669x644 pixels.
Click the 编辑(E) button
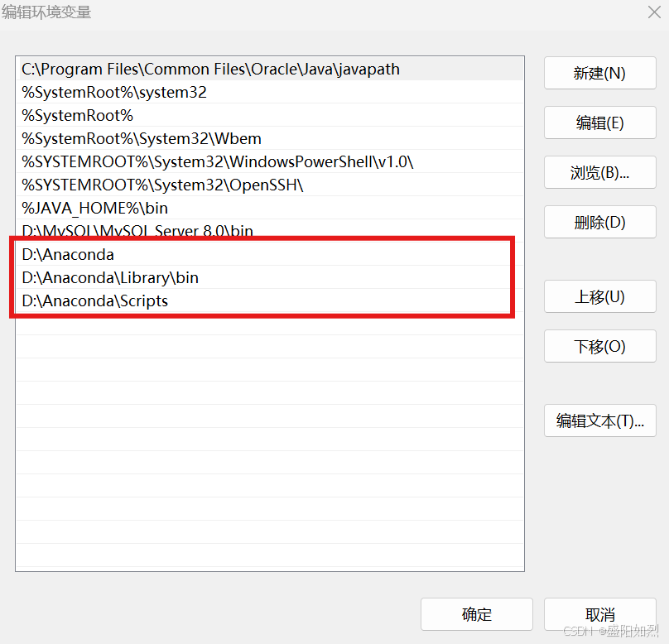click(600, 123)
